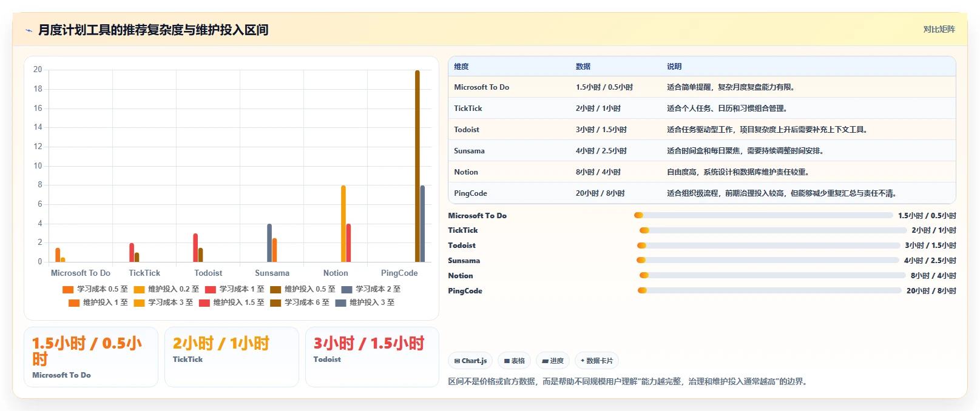
Task: Toggle legend item 维护投入 0.5 至
Action: [x=303, y=289]
